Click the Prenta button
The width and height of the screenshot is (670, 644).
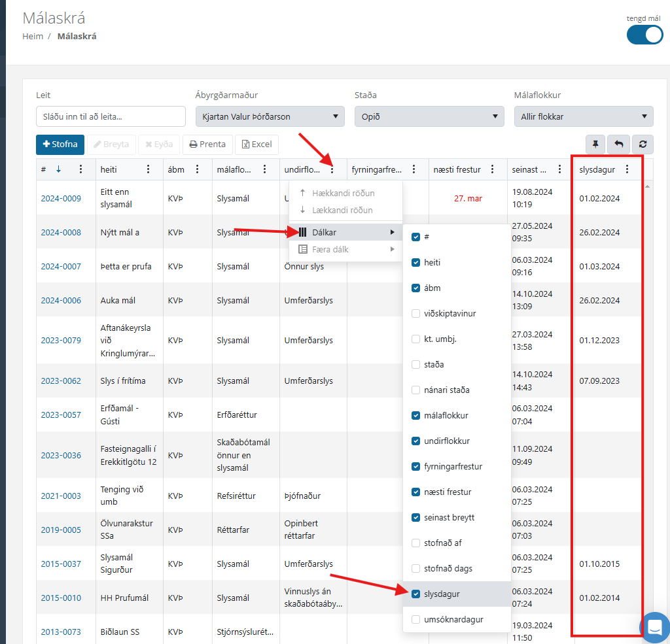[x=207, y=144]
